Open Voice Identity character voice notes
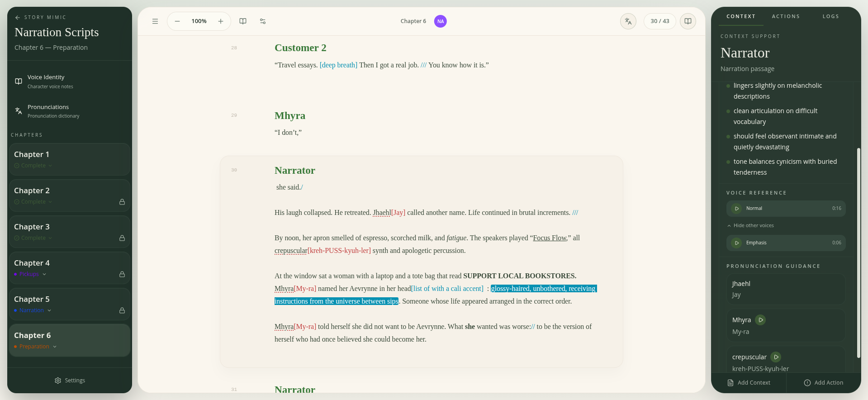The width and height of the screenshot is (868, 400). click(x=70, y=81)
